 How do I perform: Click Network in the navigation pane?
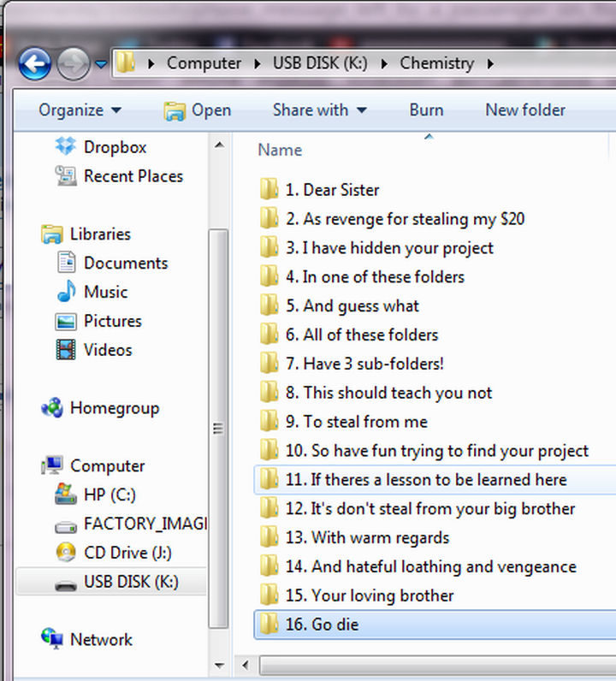click(100, 640)
